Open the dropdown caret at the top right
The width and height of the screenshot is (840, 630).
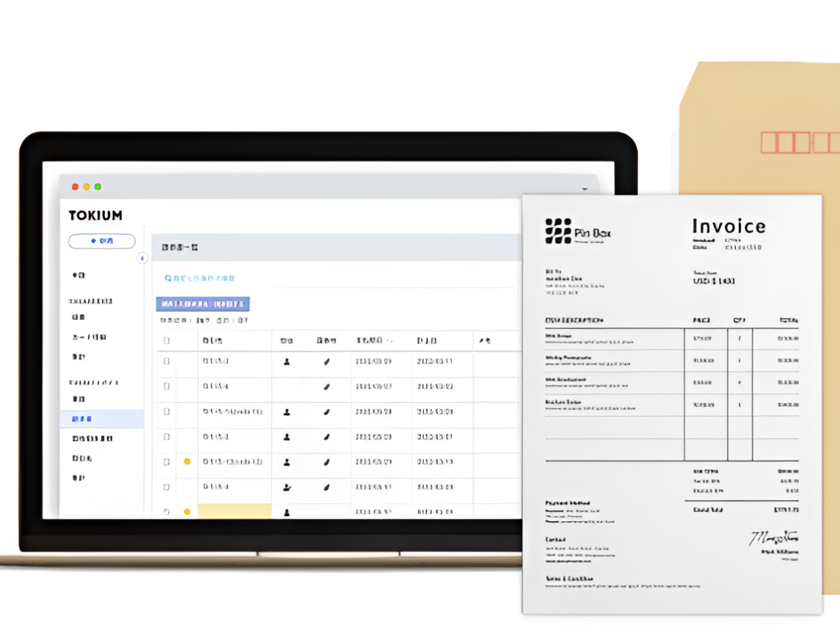(586, 187)
